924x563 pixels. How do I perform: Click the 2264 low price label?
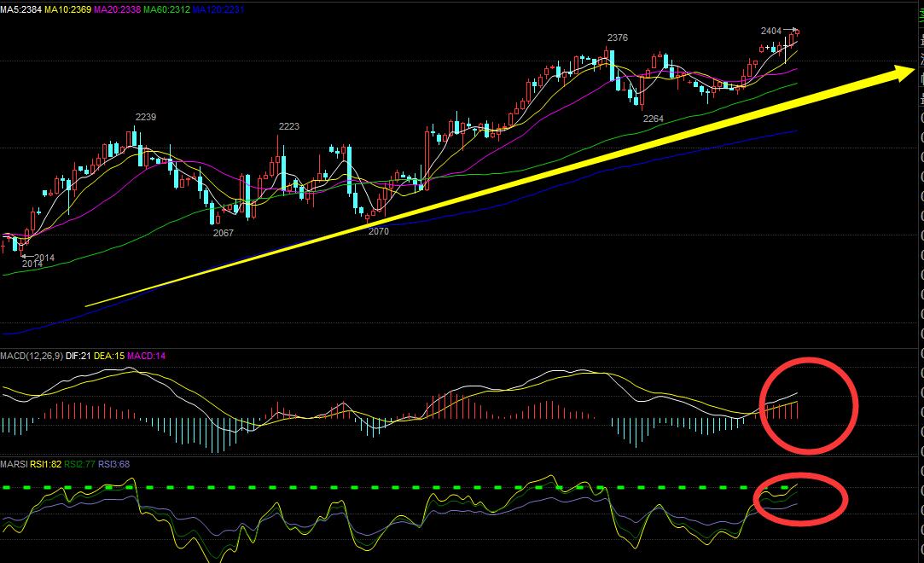pyautogui.click(x=653, y=119)
